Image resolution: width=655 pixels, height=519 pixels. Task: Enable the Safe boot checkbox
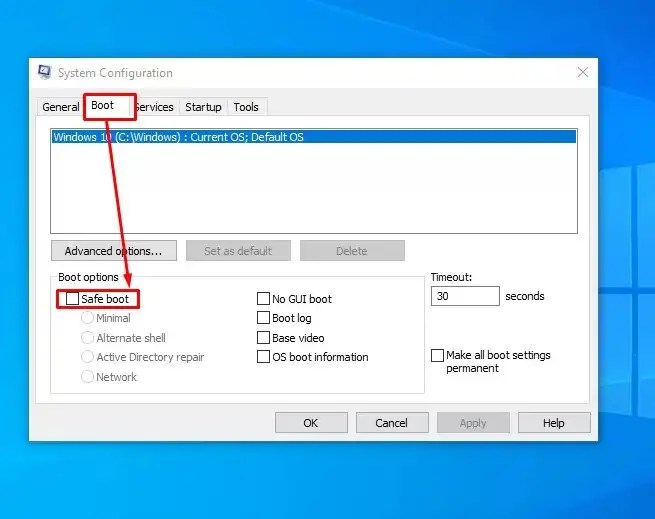[72, 298]
